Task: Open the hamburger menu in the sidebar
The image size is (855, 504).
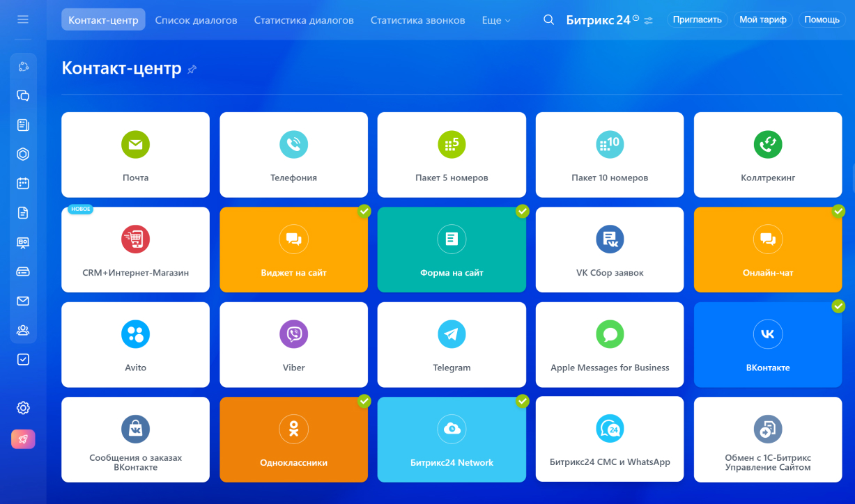Action: [x=23, y=19]
